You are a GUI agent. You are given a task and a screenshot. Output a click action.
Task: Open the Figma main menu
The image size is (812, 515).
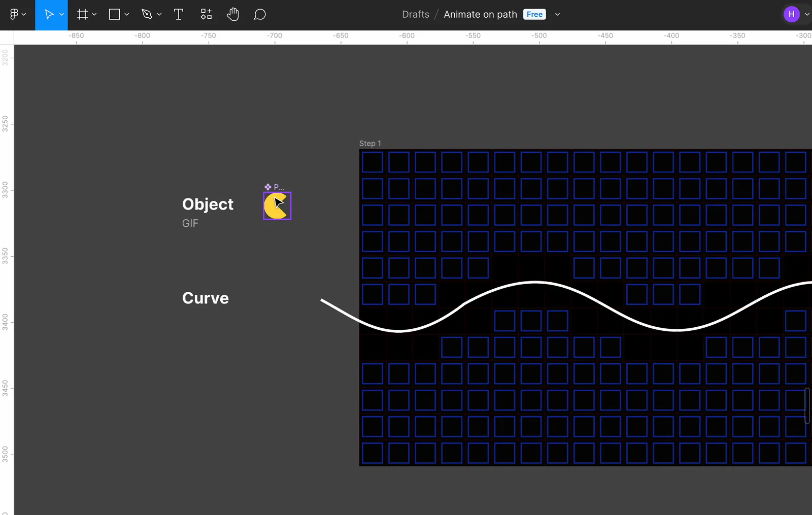point(17,15)
